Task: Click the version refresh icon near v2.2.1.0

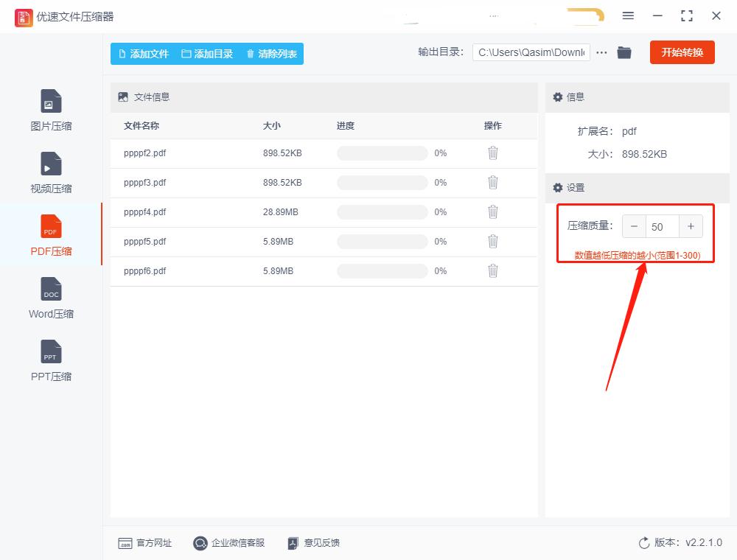Action: [x=644, y=542]
